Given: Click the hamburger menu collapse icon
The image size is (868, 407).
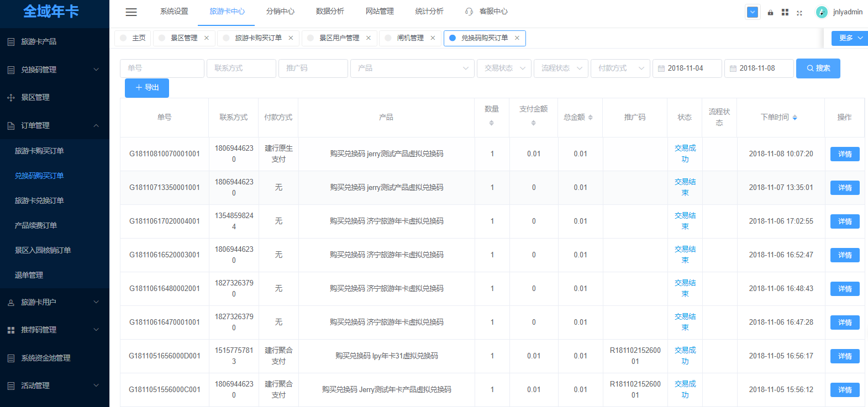Looking at the screenshot, I should pos(131,12).
